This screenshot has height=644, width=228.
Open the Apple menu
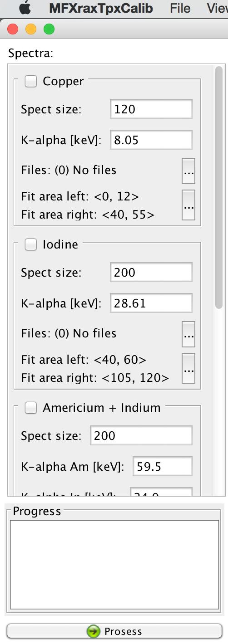25,8
